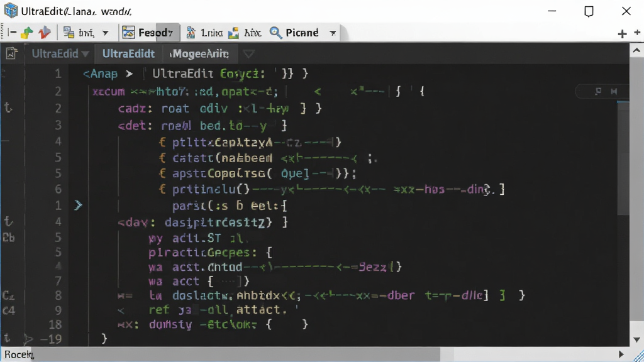Viewport: 644px width, 362px height.
Task: Click the bookmark panel icon left of tabs
Action: (11, 53)
